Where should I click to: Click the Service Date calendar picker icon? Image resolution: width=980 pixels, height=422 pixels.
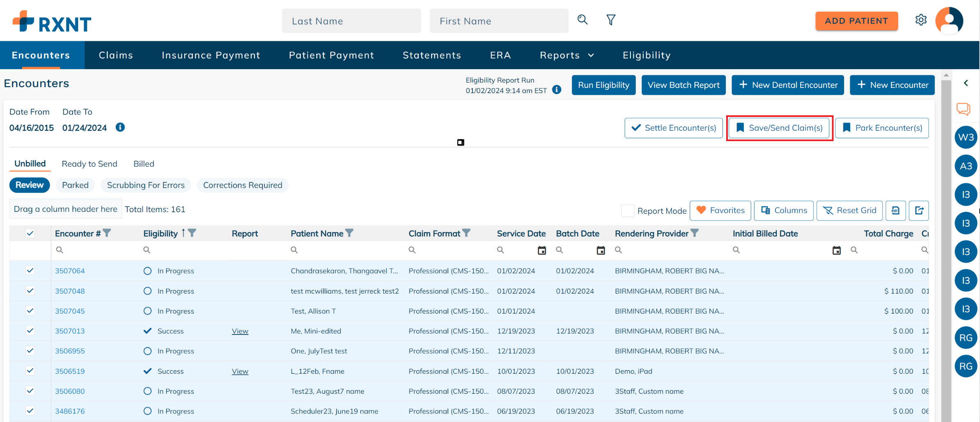point(542,250)
